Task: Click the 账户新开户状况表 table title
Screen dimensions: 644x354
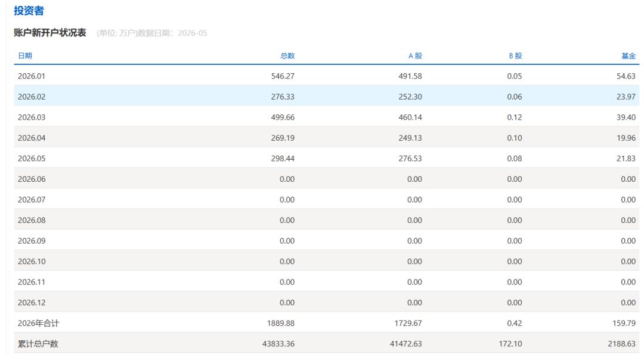Action: 49,33
